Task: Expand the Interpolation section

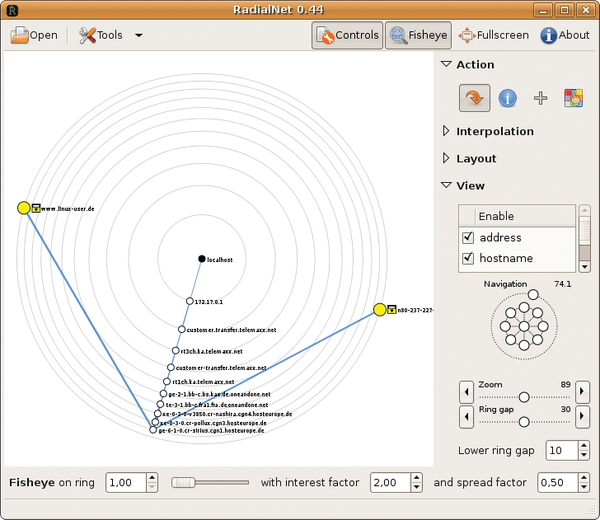Action: click(446, 132)
